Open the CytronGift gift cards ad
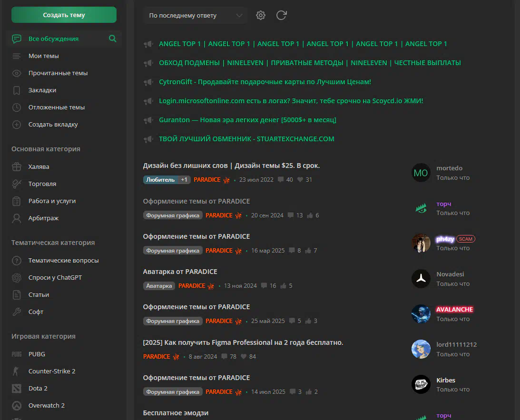The width and height of the screenshot is (520, 420). pos(265,82)
